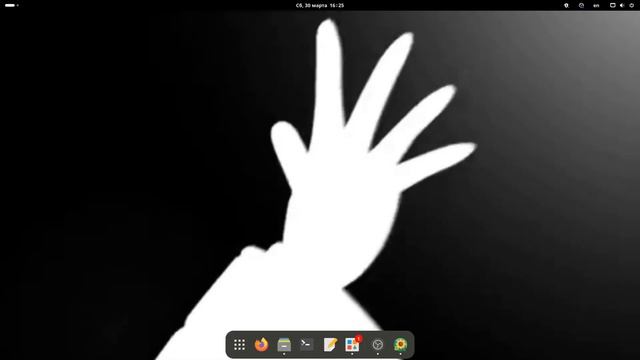Open the Show Applications grid in the dock
640x360 pixels.
pos(240,345)
